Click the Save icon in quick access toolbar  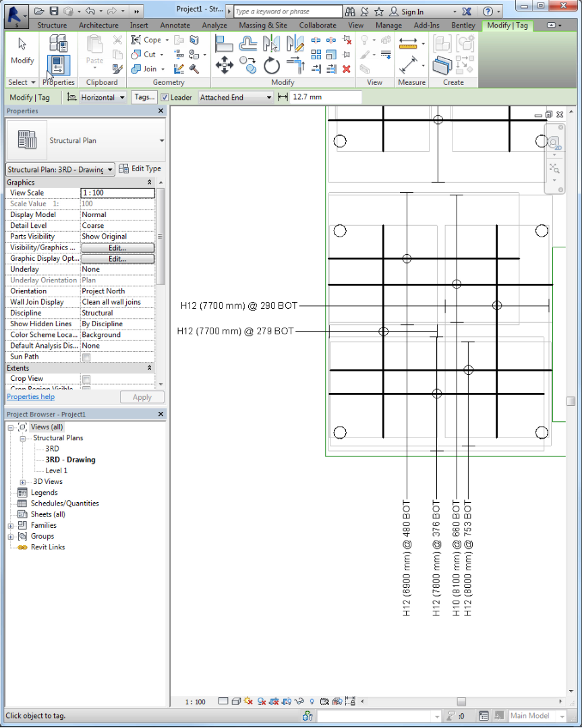(x=55, y=11)
